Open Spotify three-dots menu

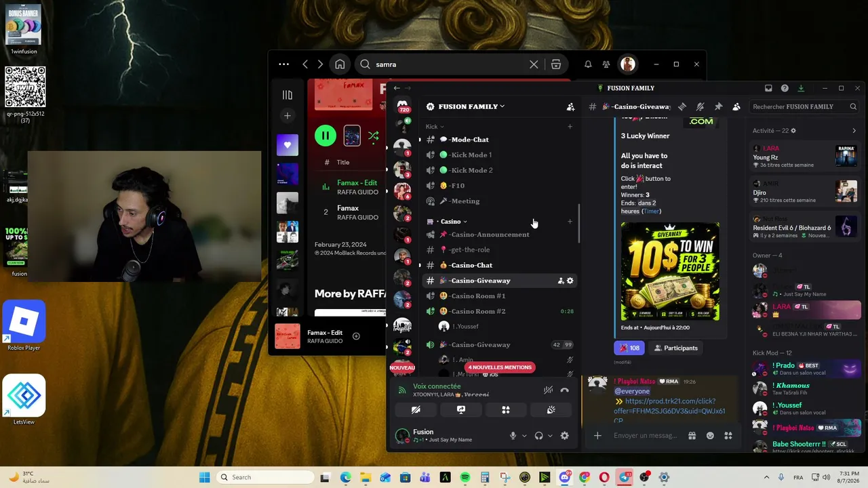tap(284, 64)
